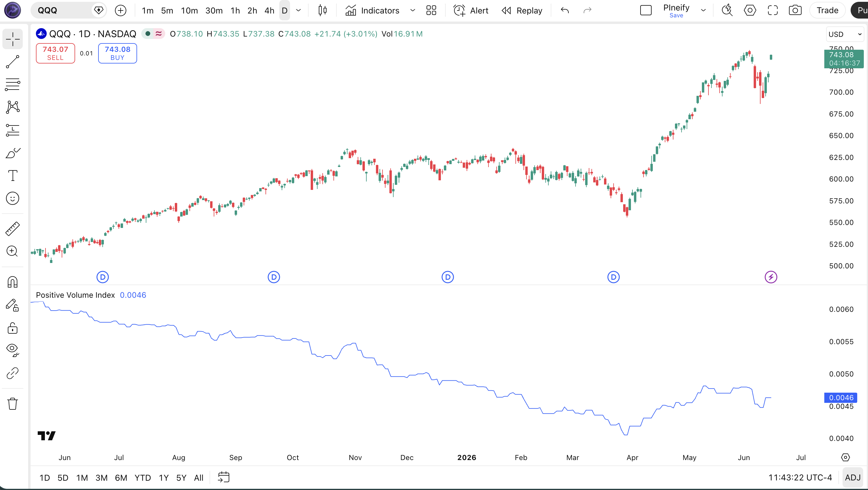
Task: Open the Indicators dialog
Action: tap(372, 10)
